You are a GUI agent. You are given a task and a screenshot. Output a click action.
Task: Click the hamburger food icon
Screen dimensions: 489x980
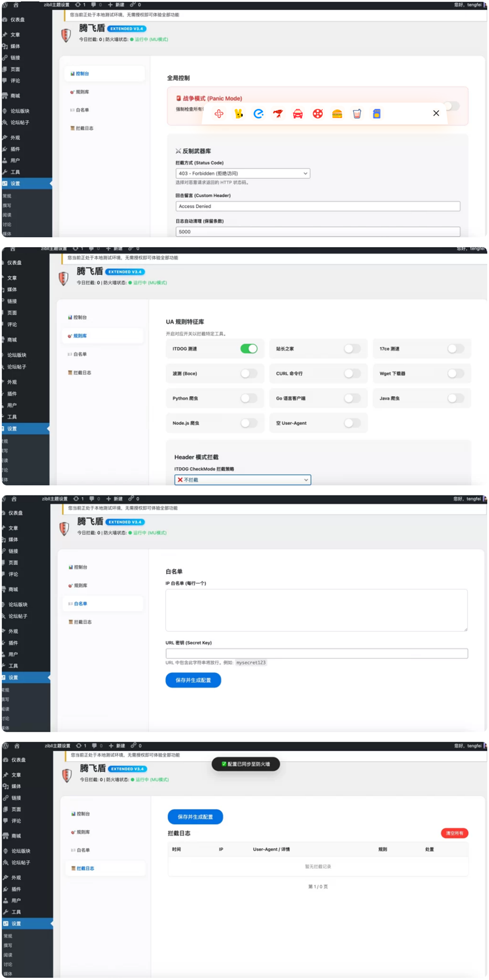coord(337,114)
